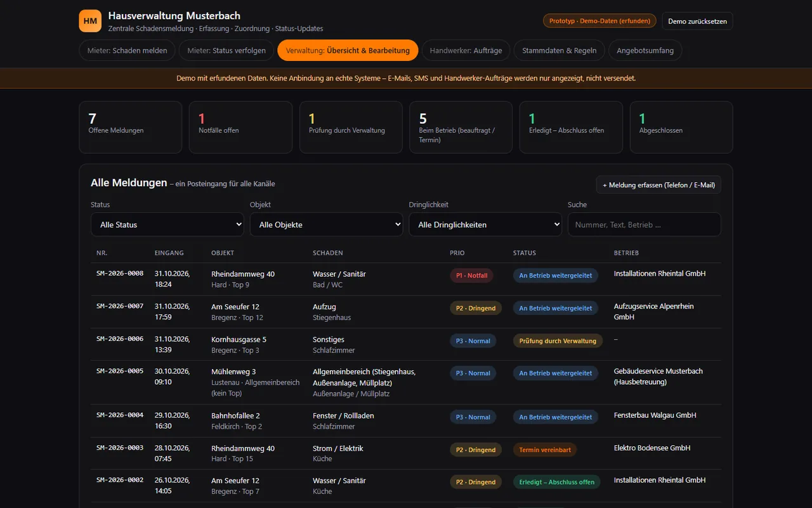Click the P1 · Notfall priority badge
The width and height of the screenshot is (812, 508).
tap(471, 276)
